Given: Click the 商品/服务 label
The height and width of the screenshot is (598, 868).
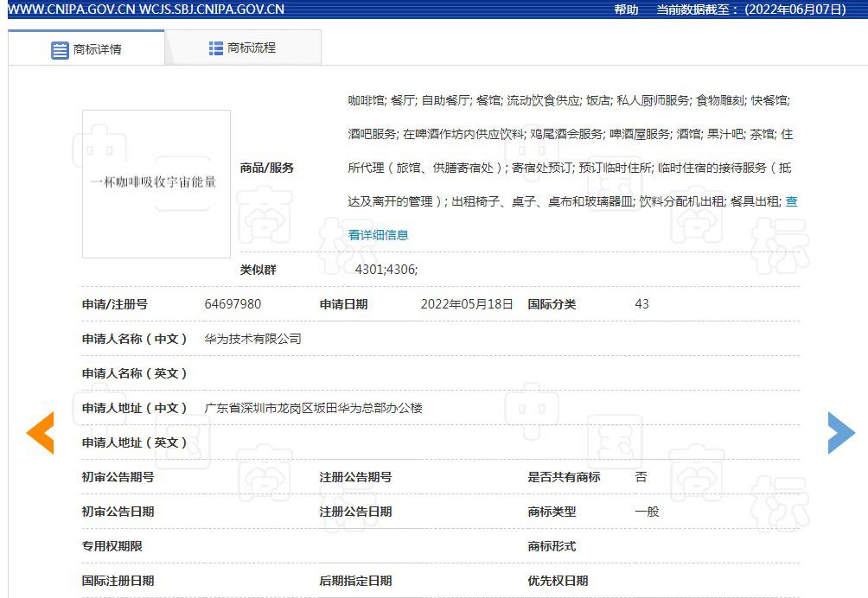Looking at the screenshot, I should pyautogui.click(x=267, y=168).
